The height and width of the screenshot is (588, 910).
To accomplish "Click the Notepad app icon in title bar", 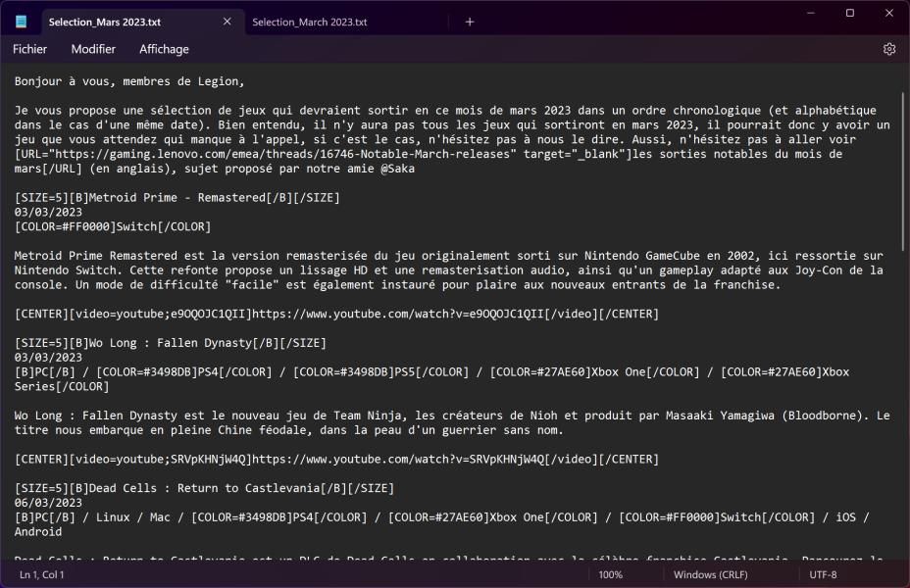I will point(22,22).
